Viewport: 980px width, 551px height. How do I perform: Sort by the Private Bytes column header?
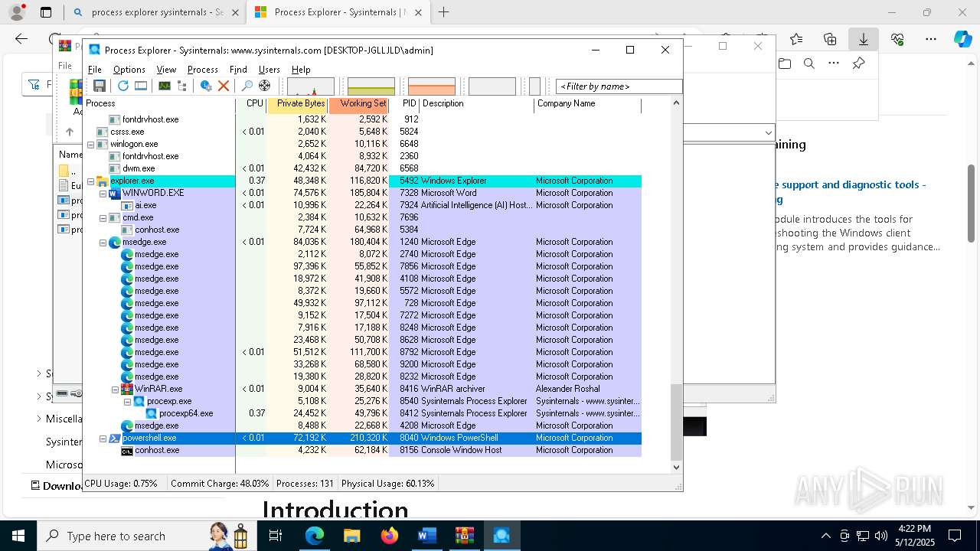tap(298, 104)
